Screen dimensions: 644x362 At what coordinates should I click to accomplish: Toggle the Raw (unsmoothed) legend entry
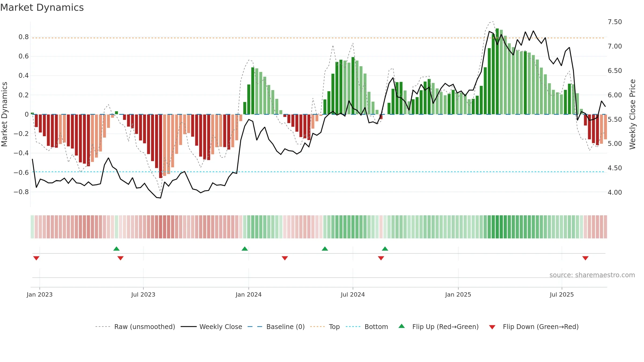pyautogui.click(x=135, y=327)
